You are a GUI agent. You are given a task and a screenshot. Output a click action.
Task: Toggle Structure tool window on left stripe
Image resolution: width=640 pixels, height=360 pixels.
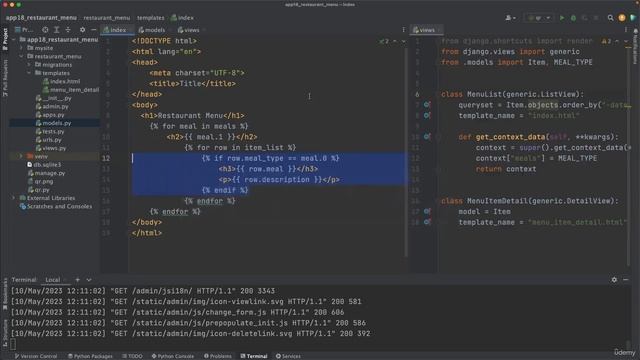click(x=5, y=333)
